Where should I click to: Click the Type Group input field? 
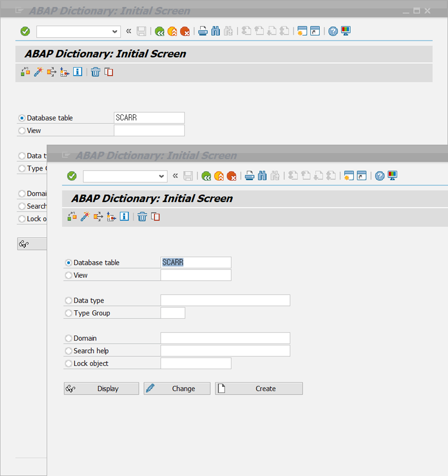(x=173, y=313)
